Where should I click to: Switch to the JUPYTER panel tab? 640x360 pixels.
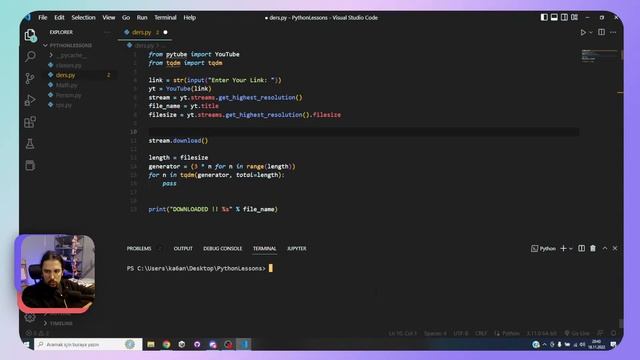[297, 249]
